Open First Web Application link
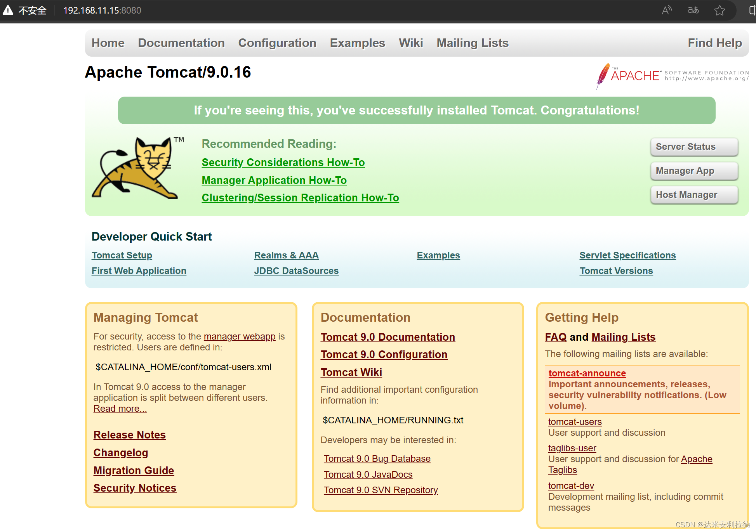Image resolution: width=756 pixels, height=532 pixels. pos(139,271)
